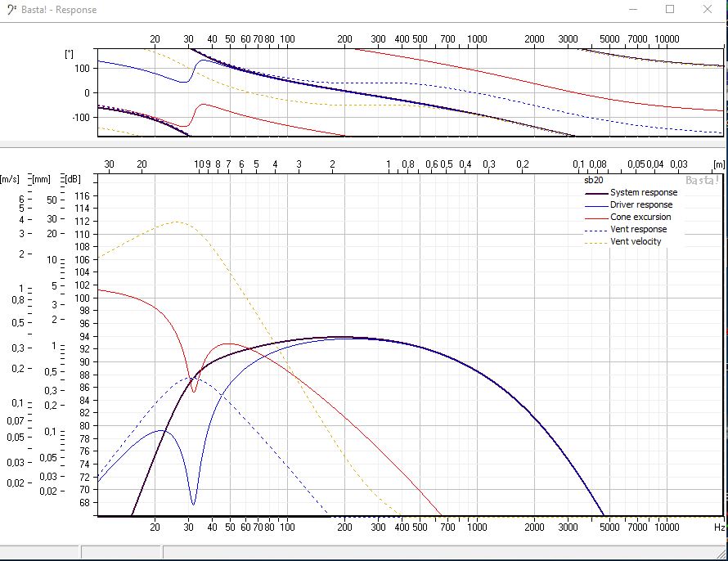Click the 200 label on bottom frequency axis
Viewport: 728px width, 561px height.
click(344, 527)
